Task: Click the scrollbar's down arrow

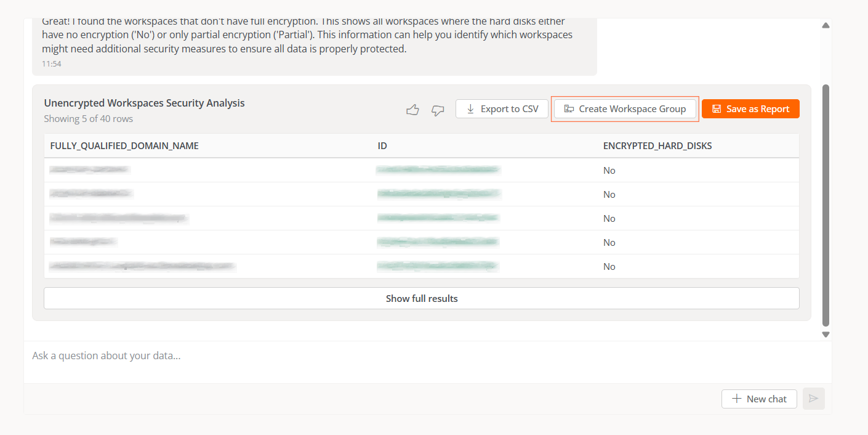Action: (x=826, y=335)
